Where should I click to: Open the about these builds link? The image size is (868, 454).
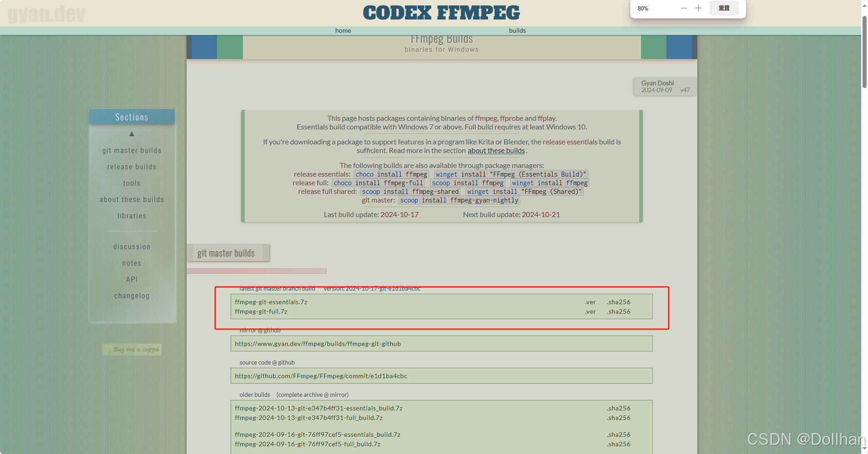point(496,150)
